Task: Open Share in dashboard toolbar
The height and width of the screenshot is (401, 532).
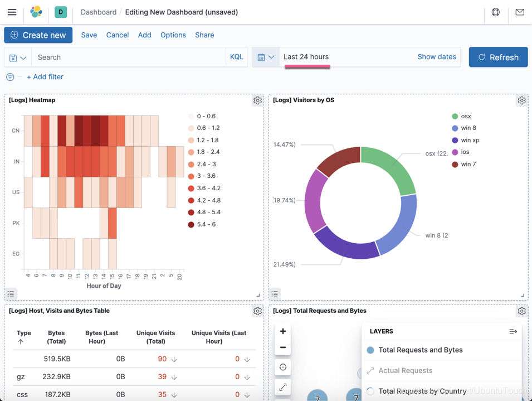Action: (x=204, y=35)
